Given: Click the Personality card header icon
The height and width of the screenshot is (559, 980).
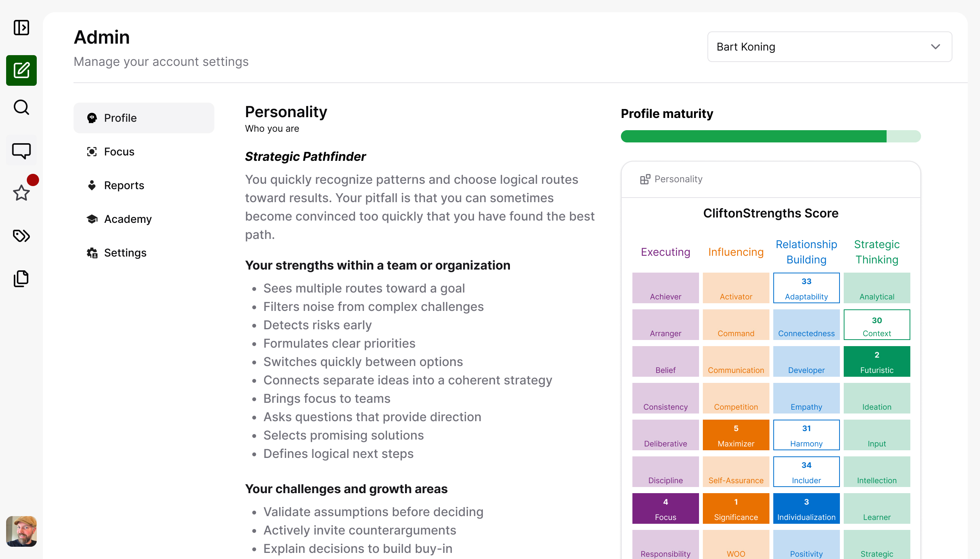Looking at the screenshot, I should 645,179.
